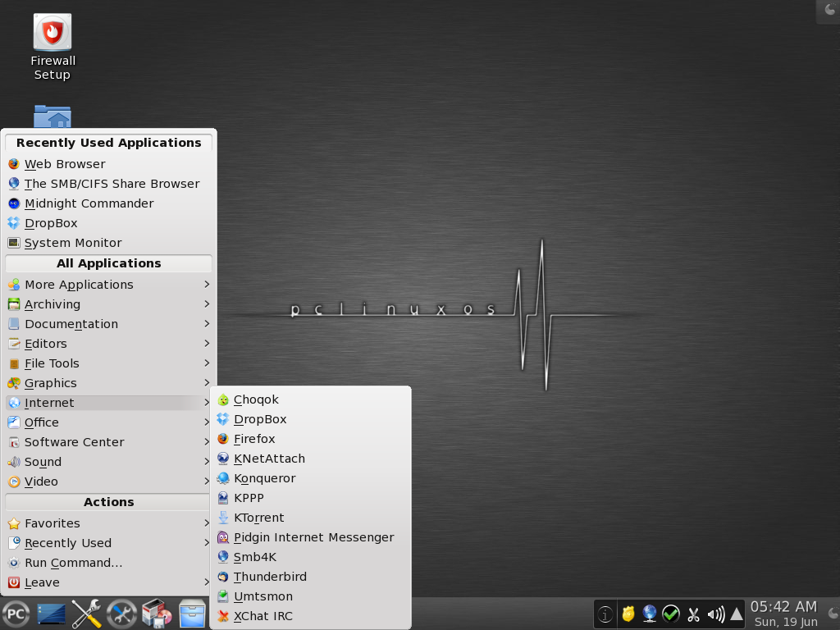The height and width of the screenshot is (630, 840).
Task: Select the highlighted Internet category
Action: click(109, 403)
